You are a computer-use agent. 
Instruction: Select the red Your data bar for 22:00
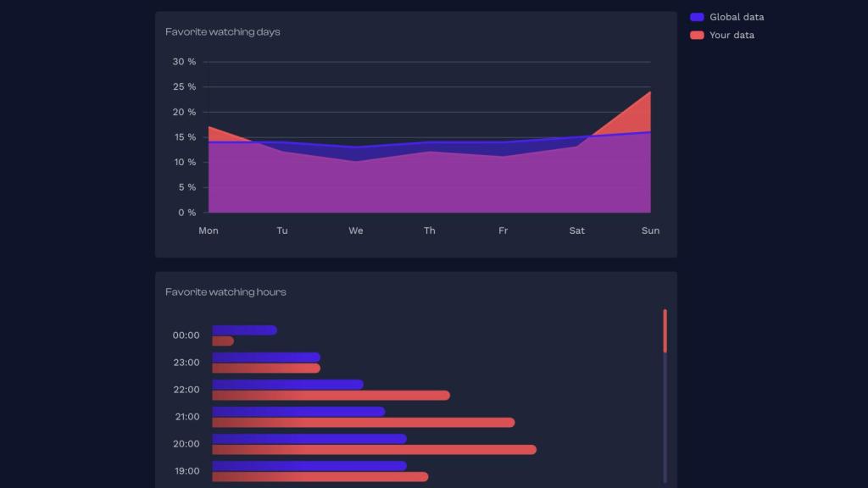pos(331,396)
